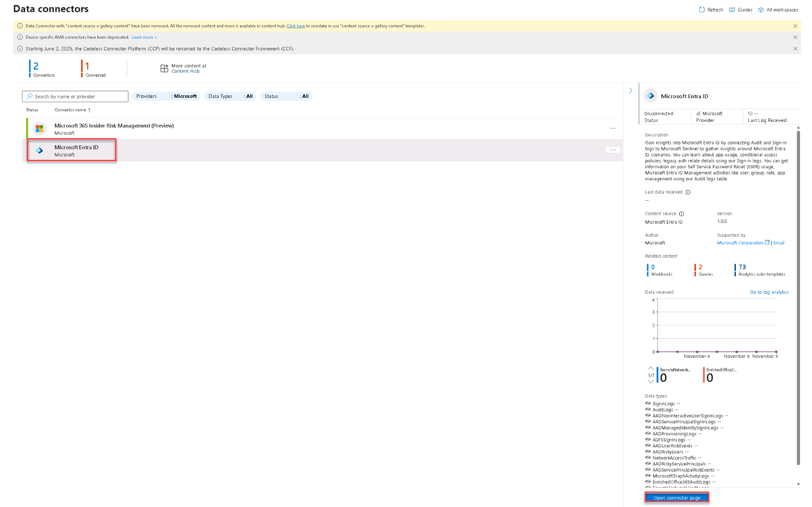The width and height of the screenshot is (812, 507).
Task: Click the 2 Connectors count tile
Action: point(43,69)
